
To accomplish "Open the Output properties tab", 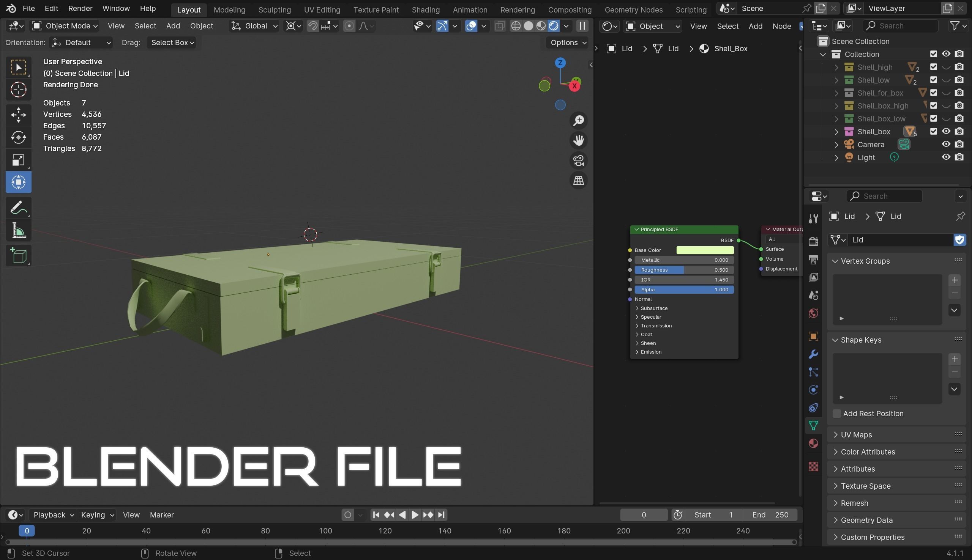I will pos(813,259).
